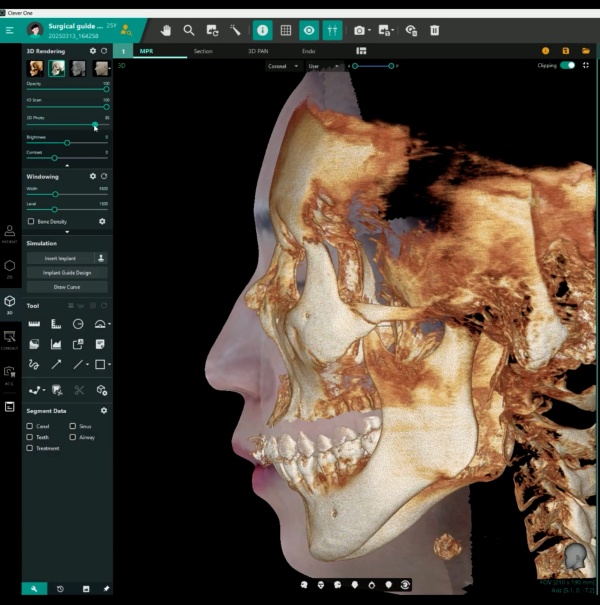Screen dimensions: 600x605
Task: Tick the Airway segment checkbox
Action: [73, 437]
